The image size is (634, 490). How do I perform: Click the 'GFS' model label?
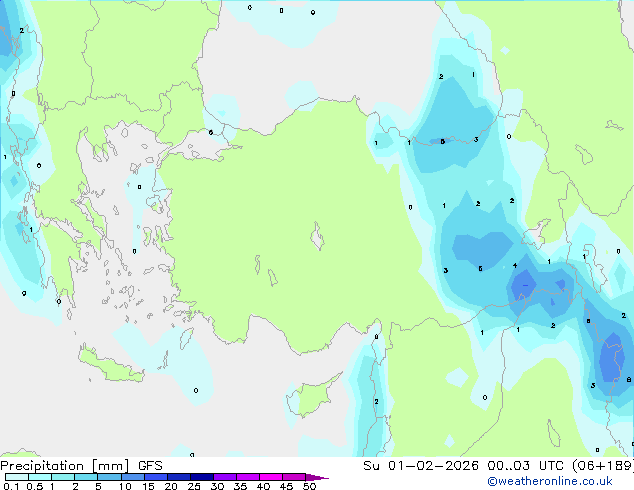150,466
